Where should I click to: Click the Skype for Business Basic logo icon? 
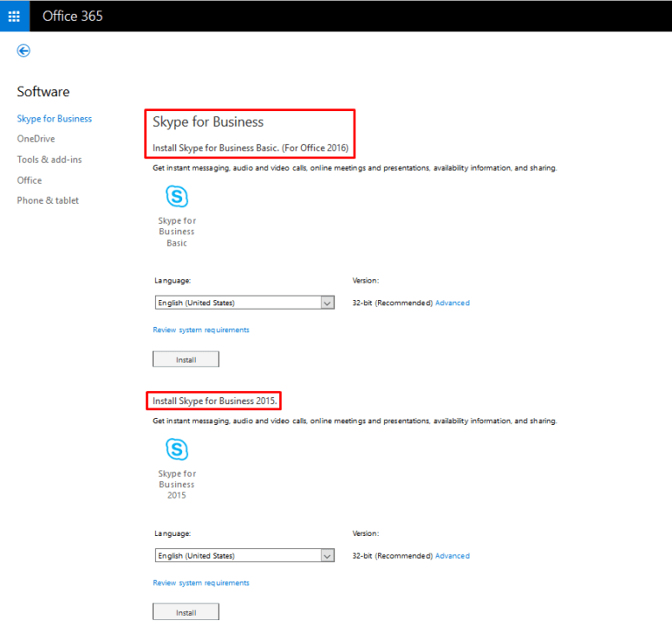pyautogui.click(x=177, y=197)
